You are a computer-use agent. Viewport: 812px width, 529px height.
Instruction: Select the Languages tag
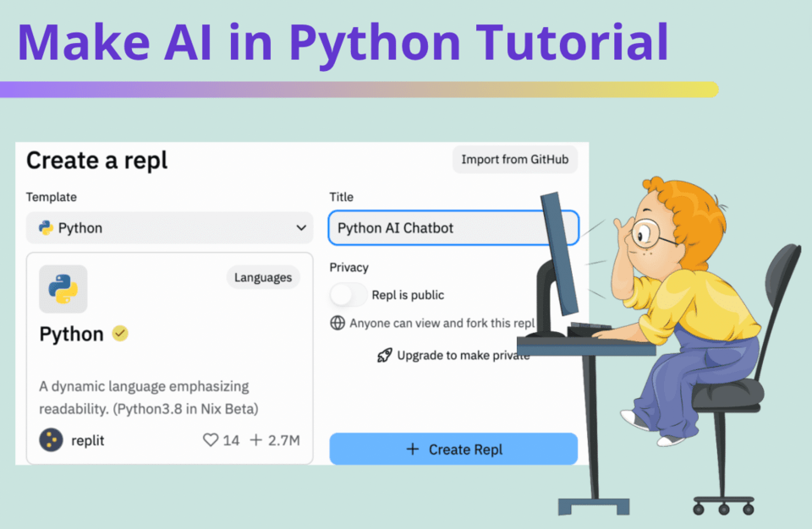(263, 277)
